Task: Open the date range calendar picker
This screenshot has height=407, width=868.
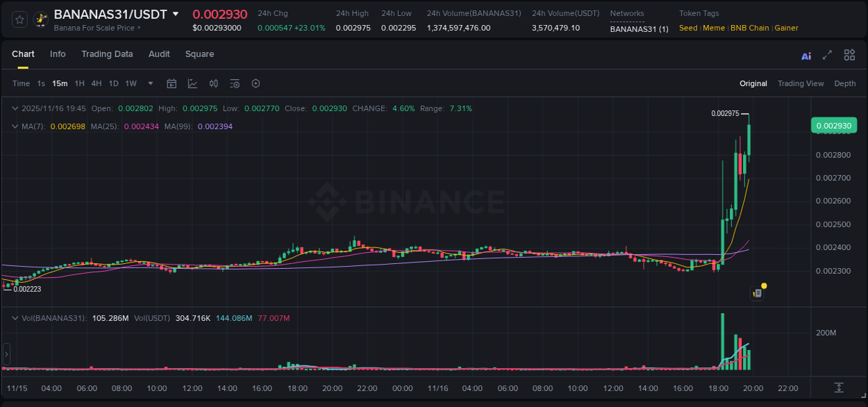Action: tap(172, 83)
